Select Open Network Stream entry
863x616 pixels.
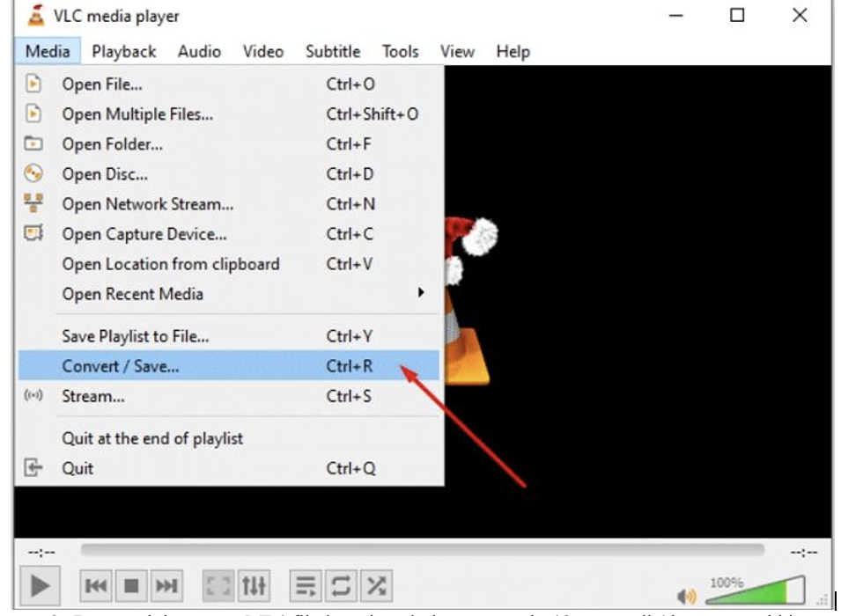[147, 204]
